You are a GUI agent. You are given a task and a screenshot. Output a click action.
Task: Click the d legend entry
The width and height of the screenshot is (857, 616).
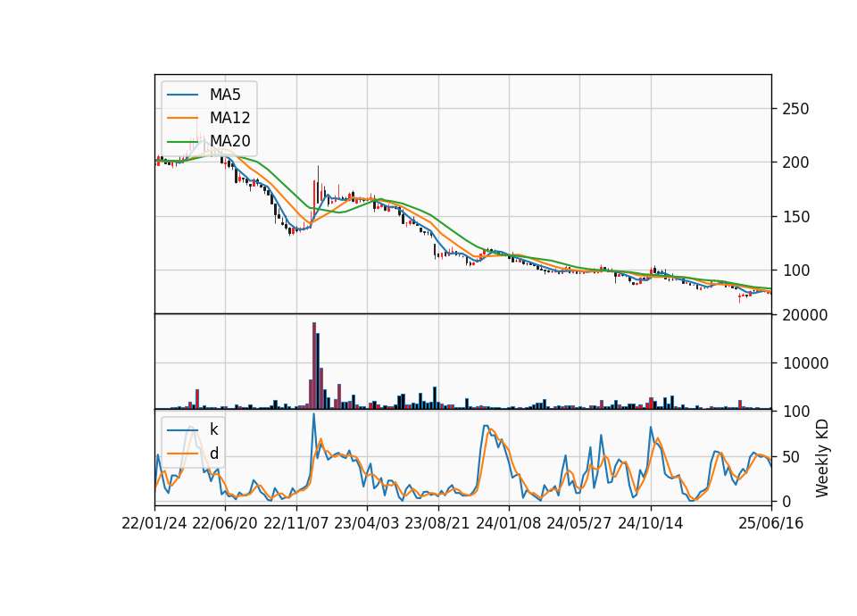[x=213, y=454]
